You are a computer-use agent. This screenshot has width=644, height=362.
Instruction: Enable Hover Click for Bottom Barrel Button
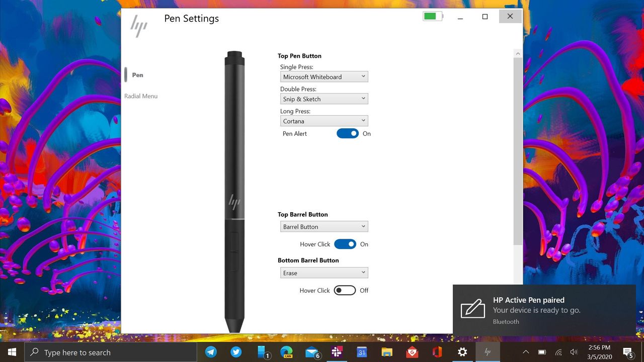pyautogui.click(x=345, y=291)
